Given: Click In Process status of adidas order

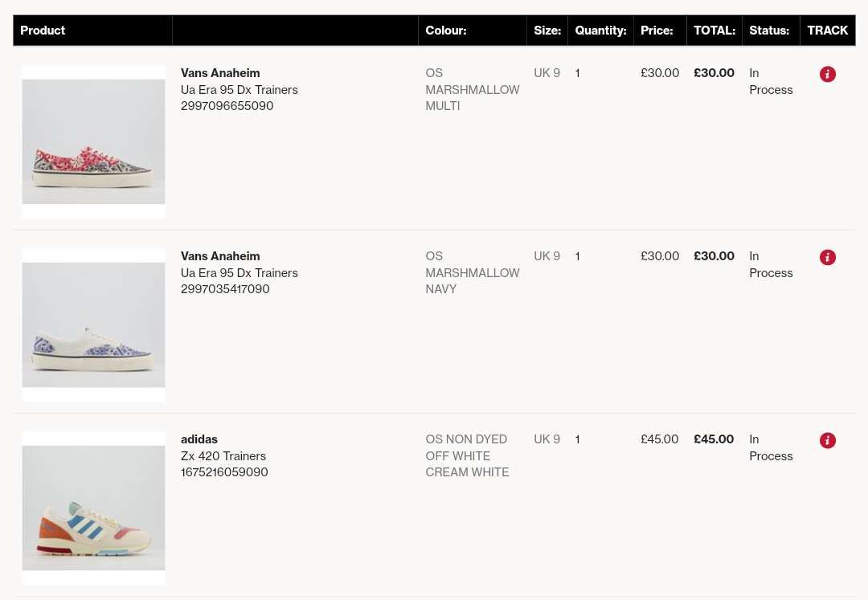Looking at the screenshot, I should pyautogui.click(x=771, y=447).
